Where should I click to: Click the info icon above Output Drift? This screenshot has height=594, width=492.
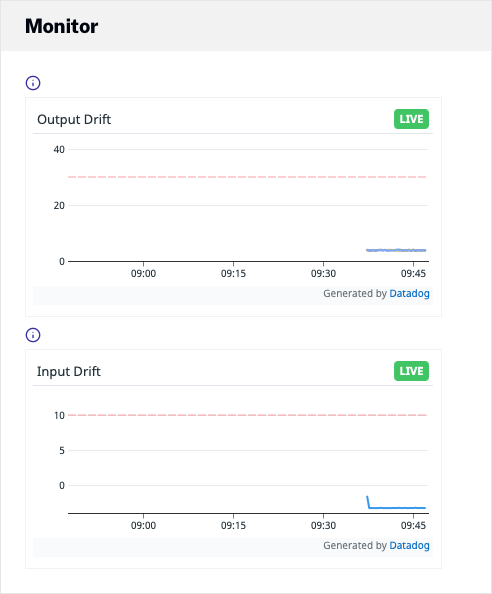[33, 83]
